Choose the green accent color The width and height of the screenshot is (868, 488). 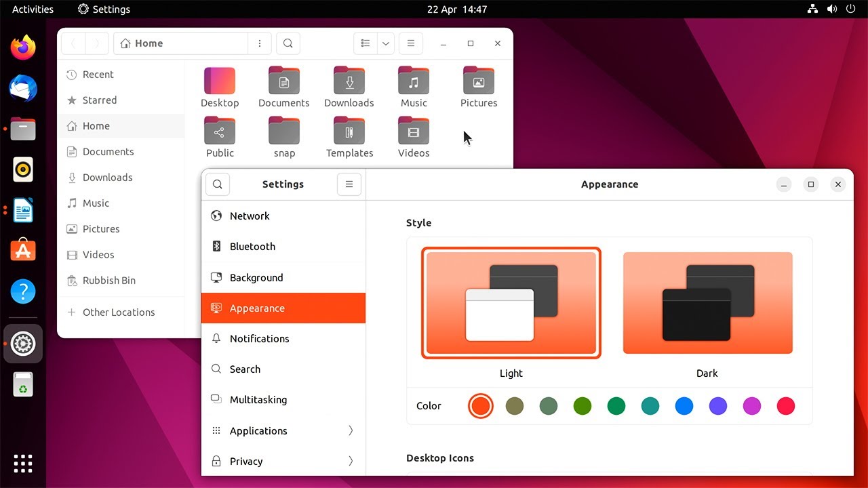(x=616, y=405)
